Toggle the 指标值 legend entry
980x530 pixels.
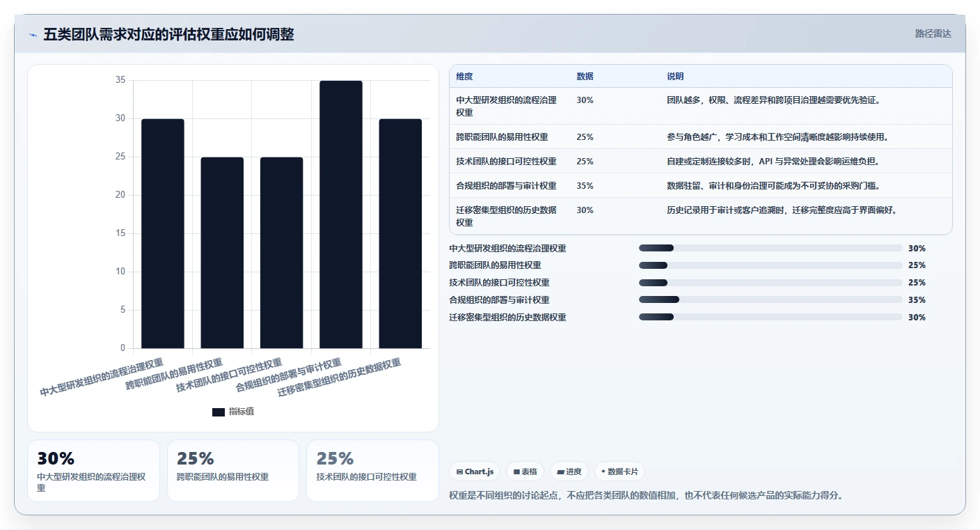click(x=233, y=412)
